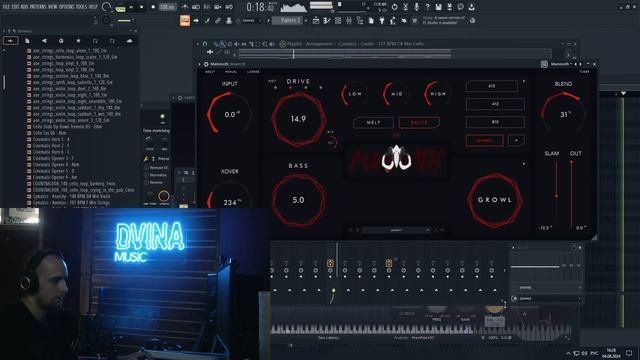Open the FILE menu
This screenshot has width=640, height=360.
point(6,7)
